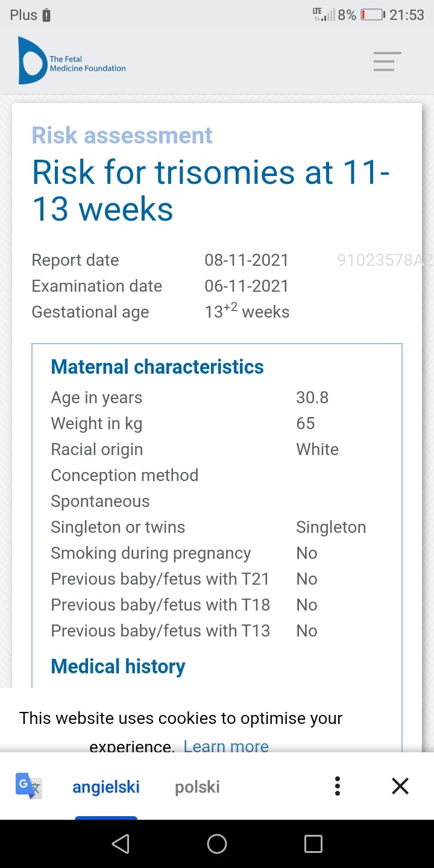Tap the Fetal Medicine Foundation text

click(87, 64)
